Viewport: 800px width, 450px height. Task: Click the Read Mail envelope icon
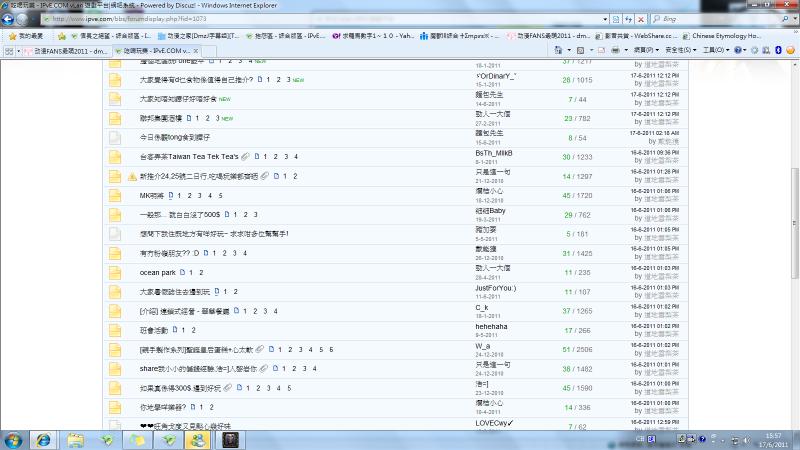coord(601,50)
